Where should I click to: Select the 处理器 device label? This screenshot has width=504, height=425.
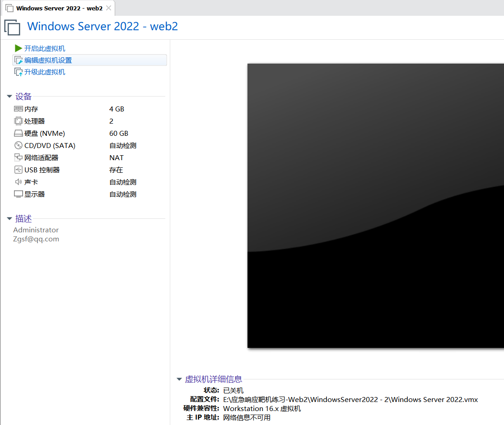point(34,121)
